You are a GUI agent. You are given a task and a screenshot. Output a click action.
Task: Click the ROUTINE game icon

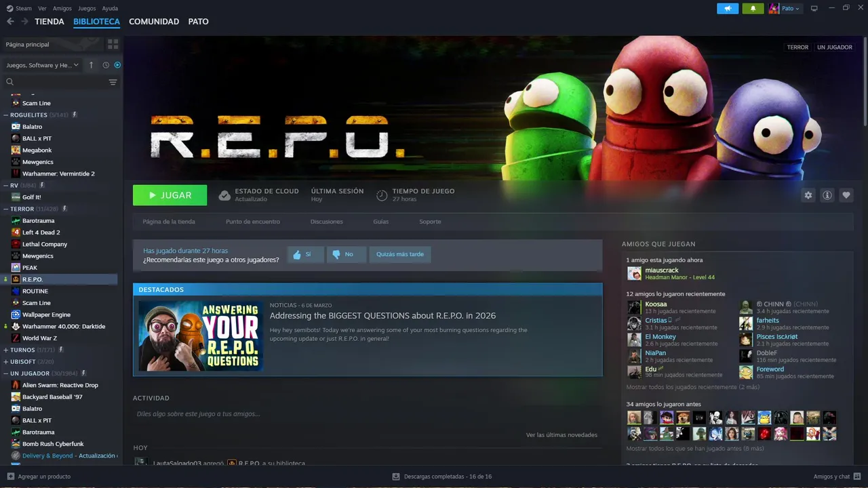point(16,291)
